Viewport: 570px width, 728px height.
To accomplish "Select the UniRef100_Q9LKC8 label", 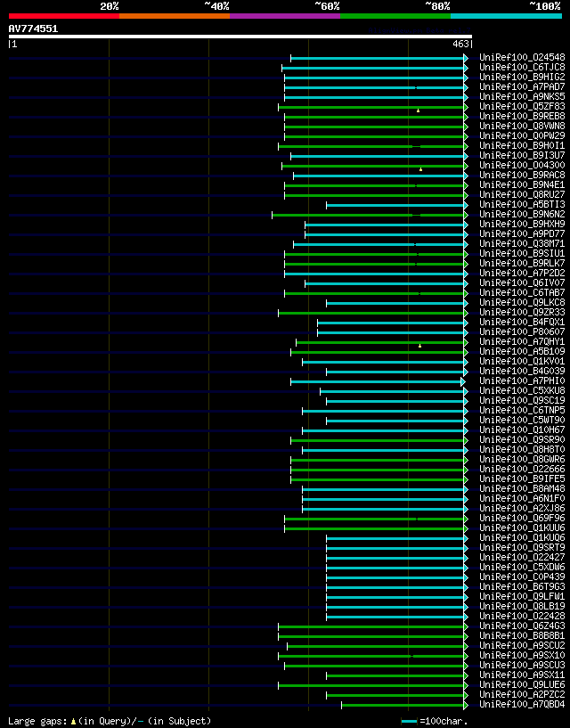I will pyautogui.click(x=522, y=303).
